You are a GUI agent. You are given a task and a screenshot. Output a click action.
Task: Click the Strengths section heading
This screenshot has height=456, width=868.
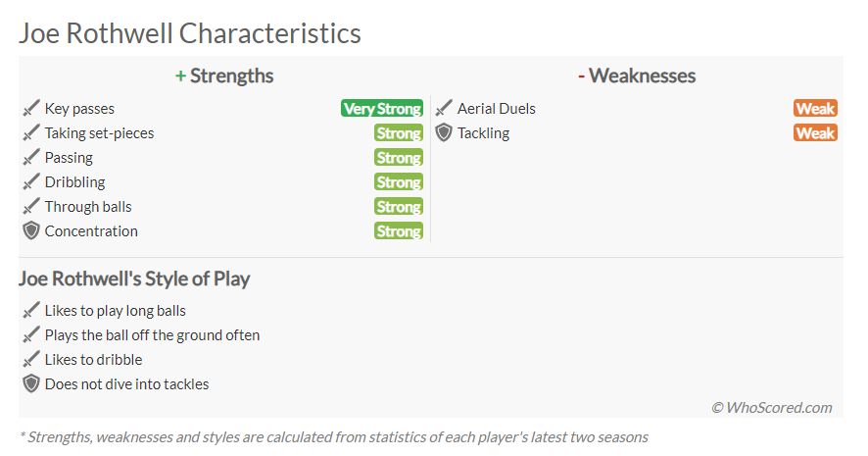[224, 76]
